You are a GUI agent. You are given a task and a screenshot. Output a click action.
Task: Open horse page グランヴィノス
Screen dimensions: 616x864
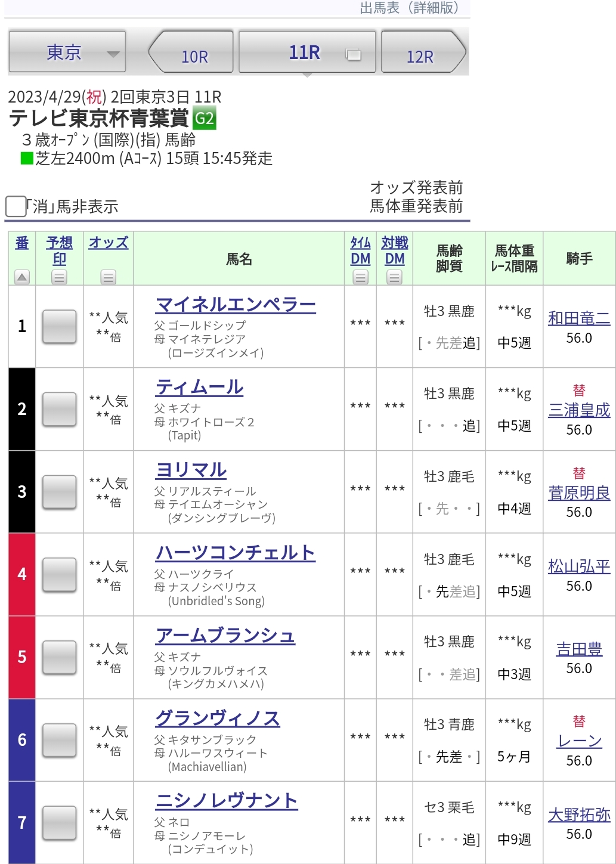pyautogui.click(x=218, y=719)
